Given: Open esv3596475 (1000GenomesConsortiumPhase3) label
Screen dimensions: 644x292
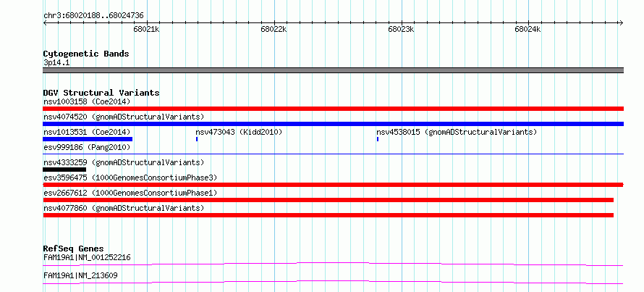Looking at the screenshot, I should pos(130,178).
